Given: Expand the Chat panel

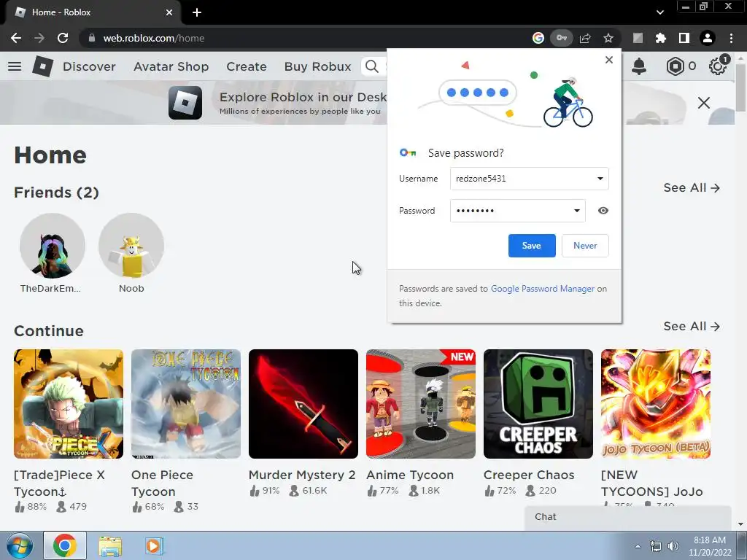Looking at the screenshot, I should pos(628,517).
